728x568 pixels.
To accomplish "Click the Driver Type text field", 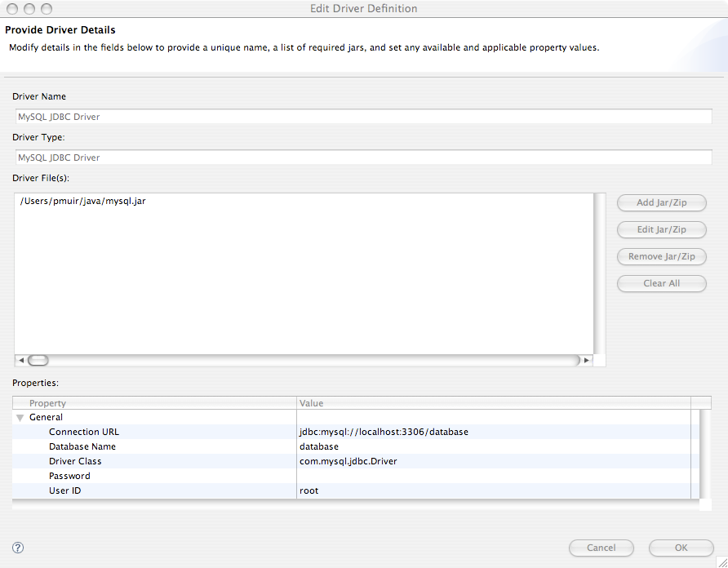I will point(362,158).
